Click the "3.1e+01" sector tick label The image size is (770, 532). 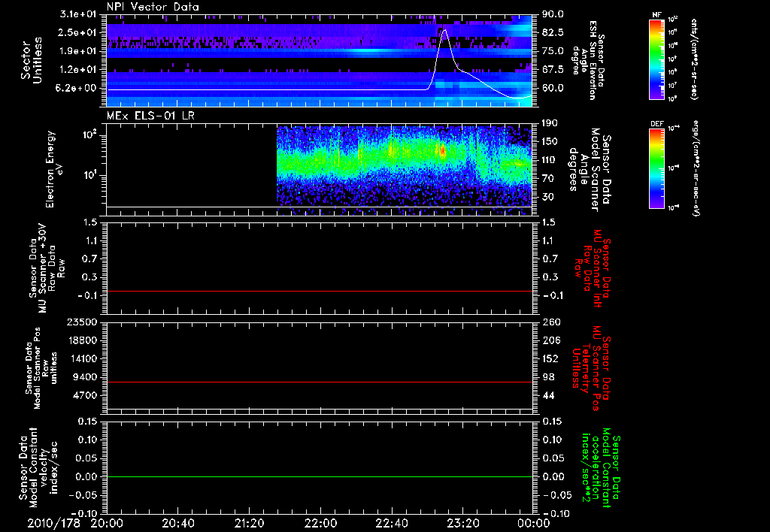coord(78,14)
